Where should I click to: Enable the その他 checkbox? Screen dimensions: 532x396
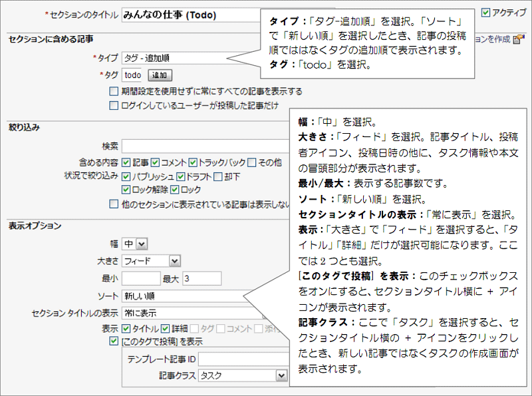pos(252,162)
